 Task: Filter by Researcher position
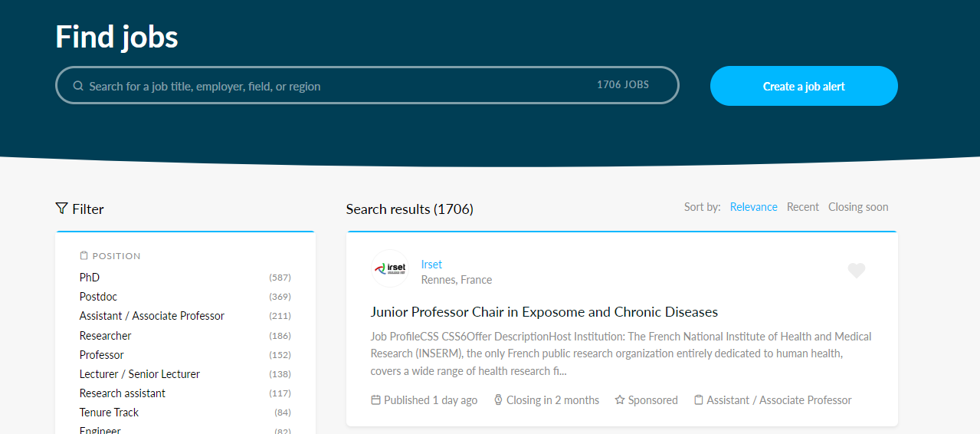105,336
